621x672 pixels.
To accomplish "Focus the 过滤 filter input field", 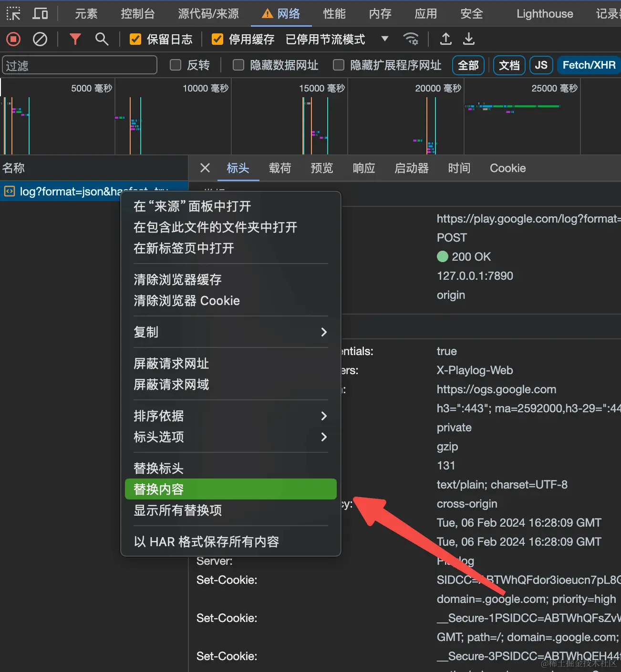I will pos(80,65).
